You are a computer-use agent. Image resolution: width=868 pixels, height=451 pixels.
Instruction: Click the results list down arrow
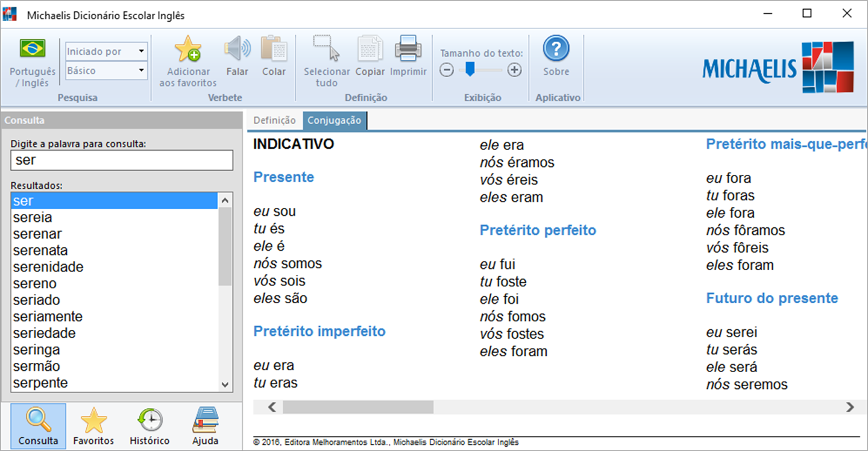coord(225,384)
